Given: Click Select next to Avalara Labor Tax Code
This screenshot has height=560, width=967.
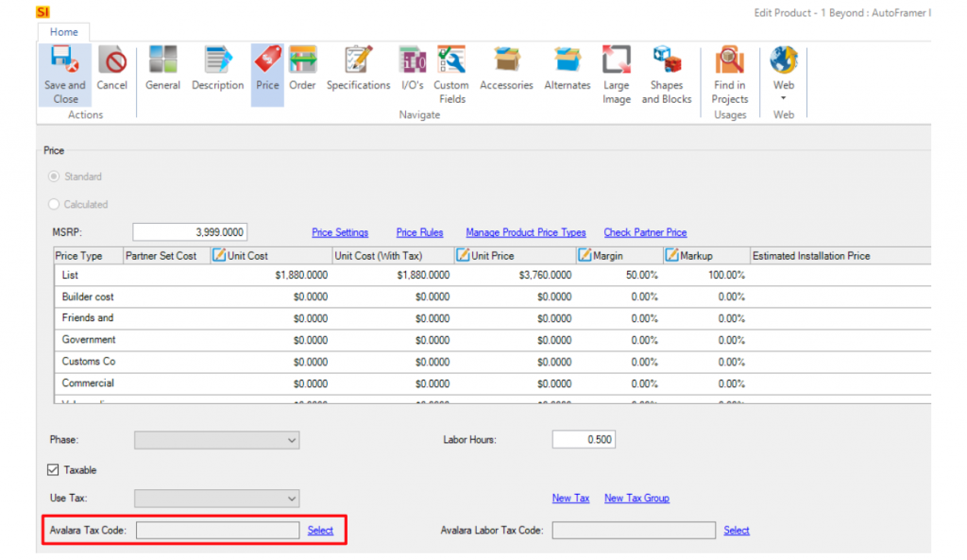Looking at the screenshot, I should click(x=737, y=531).
